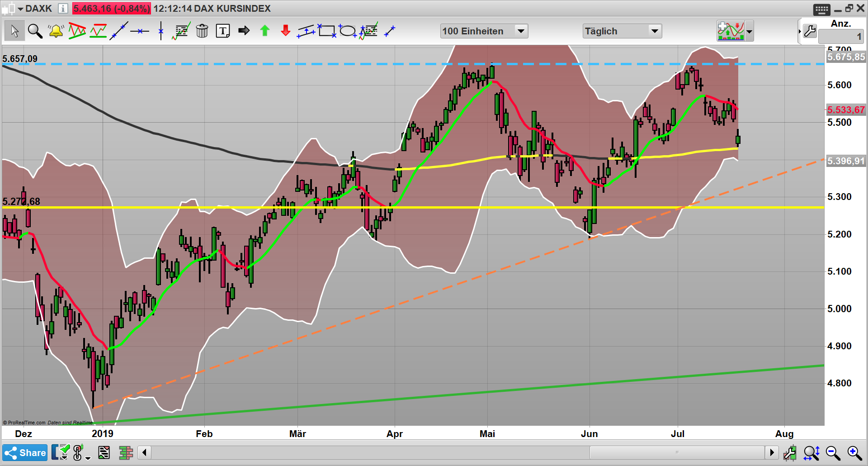Click the Apr label on the time axis
The image size is (868, 466).
pyautogui.click(x=395, y=433)
